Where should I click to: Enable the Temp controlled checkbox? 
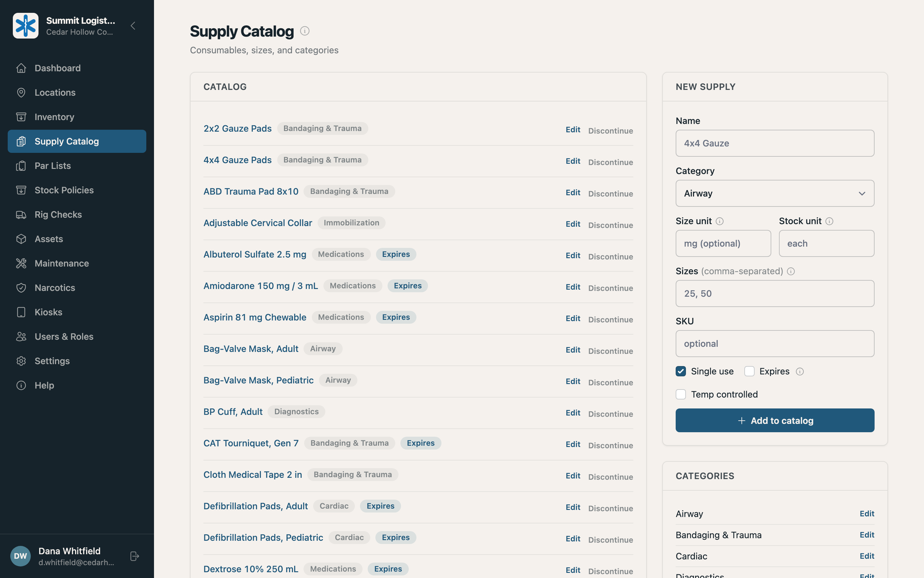(681, 394)
